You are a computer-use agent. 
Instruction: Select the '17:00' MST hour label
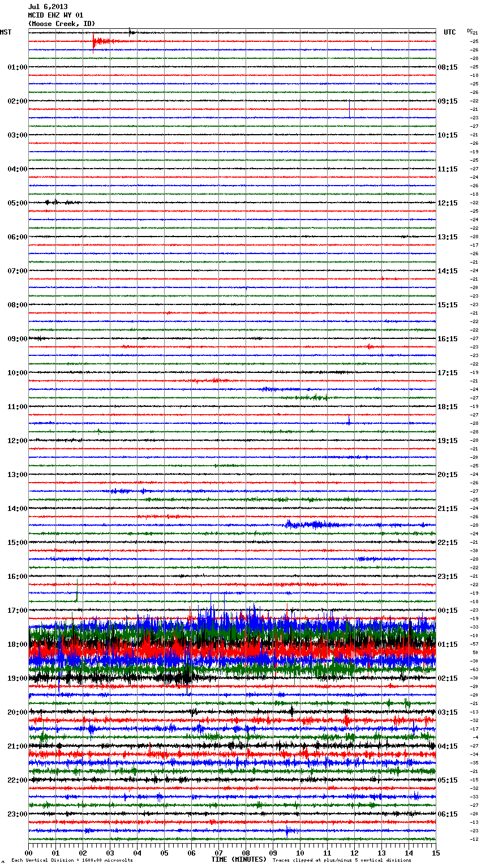17,611
